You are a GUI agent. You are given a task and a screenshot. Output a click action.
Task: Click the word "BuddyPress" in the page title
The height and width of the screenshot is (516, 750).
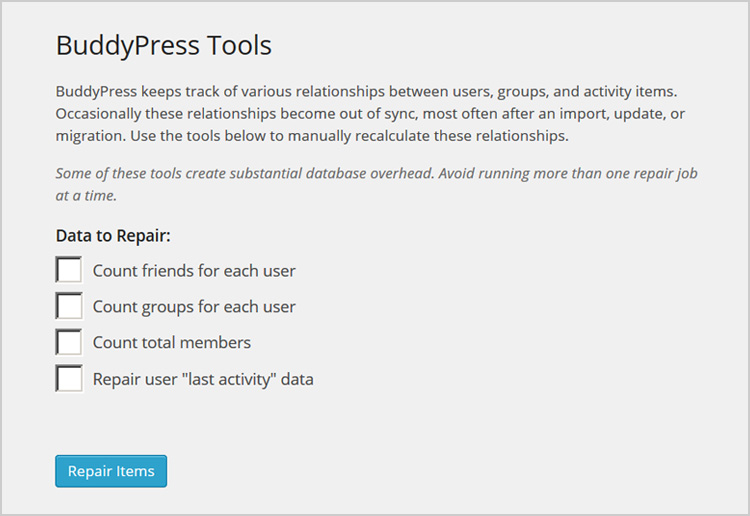click(127, 45)
